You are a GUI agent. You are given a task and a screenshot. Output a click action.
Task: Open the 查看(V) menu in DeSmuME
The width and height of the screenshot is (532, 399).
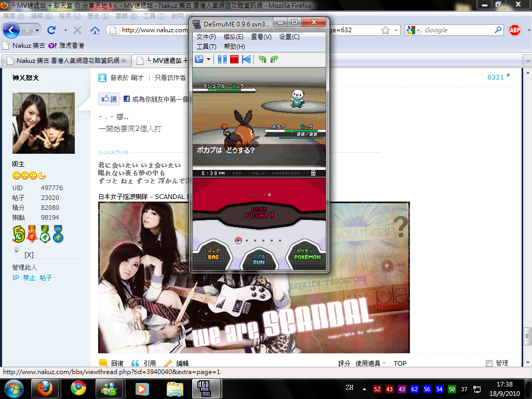tap(261, 37)
